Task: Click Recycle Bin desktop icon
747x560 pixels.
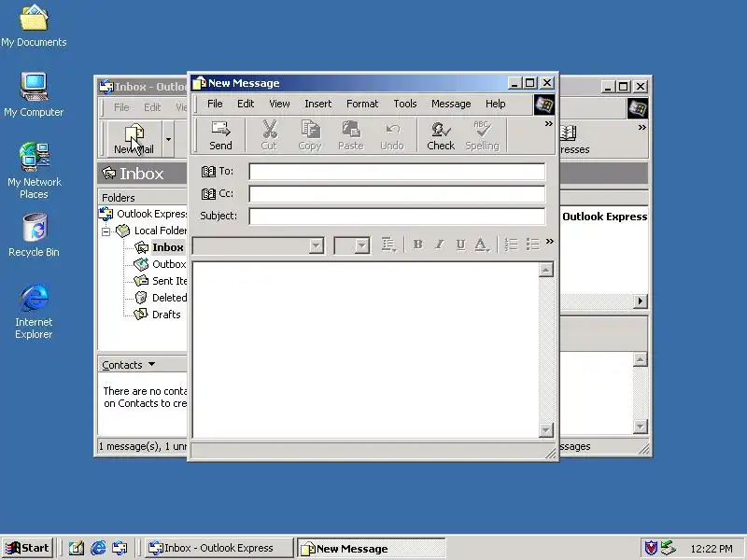Action: tap(34, 235)
